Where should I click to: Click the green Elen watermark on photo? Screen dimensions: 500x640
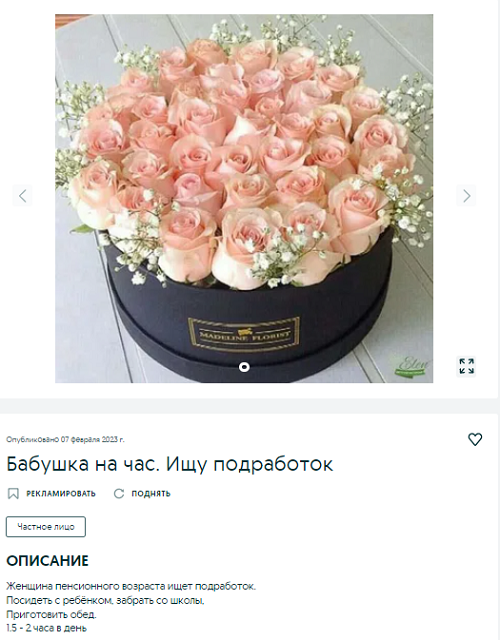(x=411, y=366)
